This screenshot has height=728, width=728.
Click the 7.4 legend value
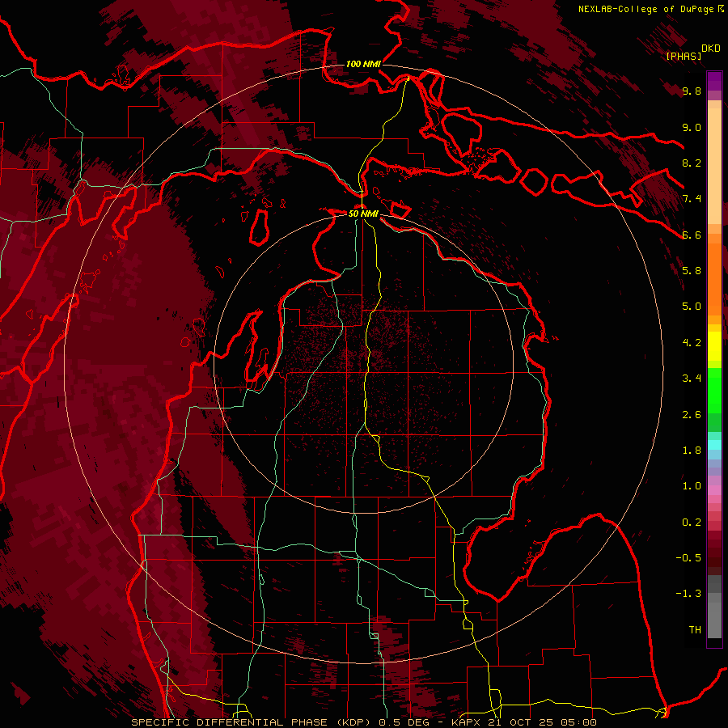(x=692, y=199)
